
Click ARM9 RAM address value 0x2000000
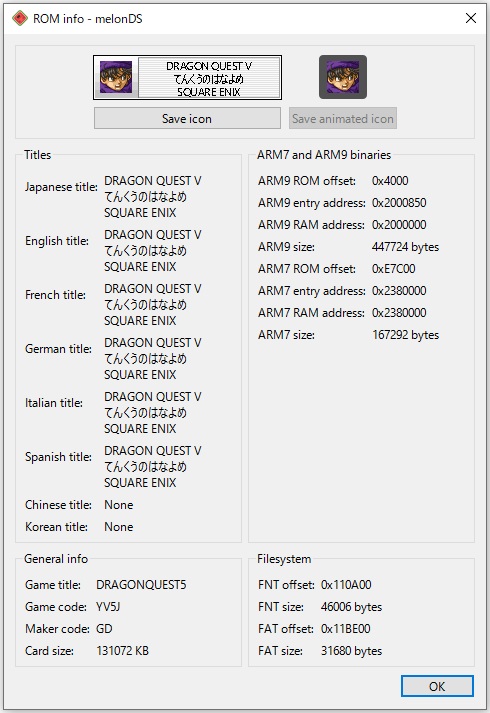399,225
